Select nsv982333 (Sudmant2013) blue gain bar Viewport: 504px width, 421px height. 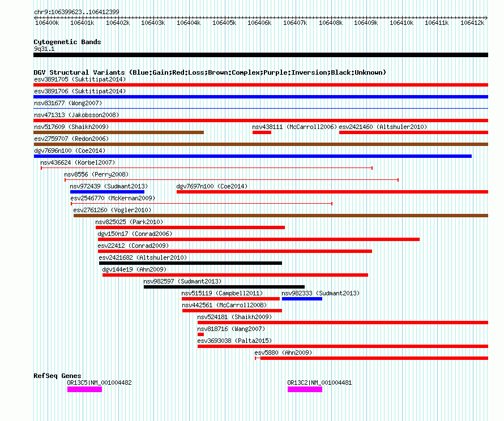302,299
